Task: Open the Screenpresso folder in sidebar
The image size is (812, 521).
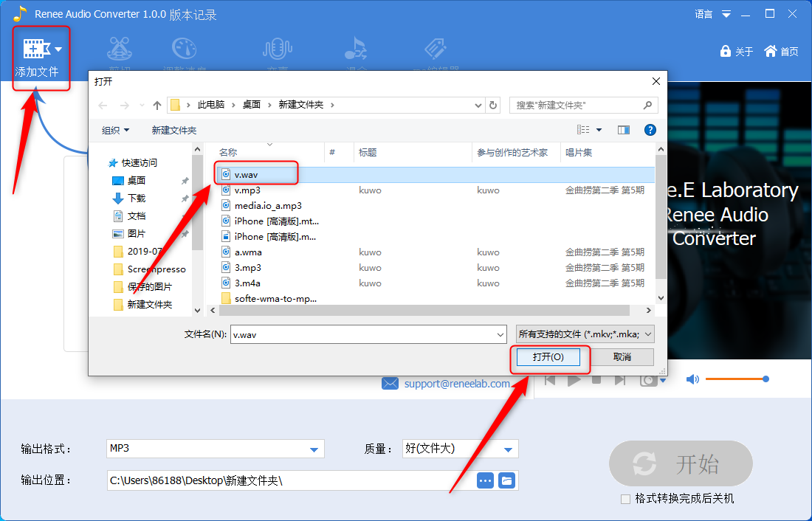Action: tap(156, 269)
